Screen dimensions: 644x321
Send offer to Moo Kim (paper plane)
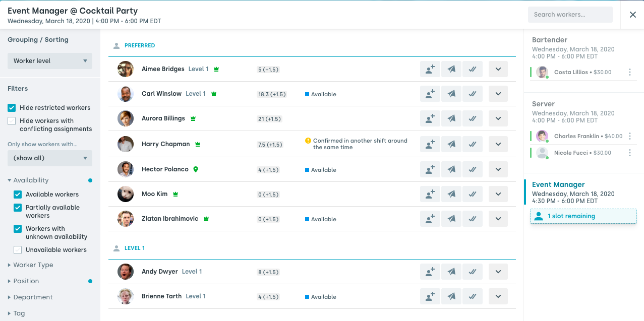click(x=451, y=194)
